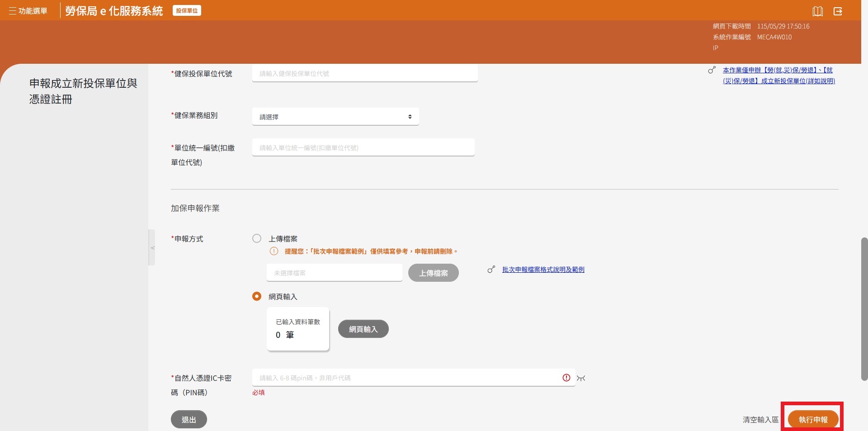Click the 未選擇檔案 file field
Image resolution: width=868 pixels, height=431 pixels.
click(335, 273)
